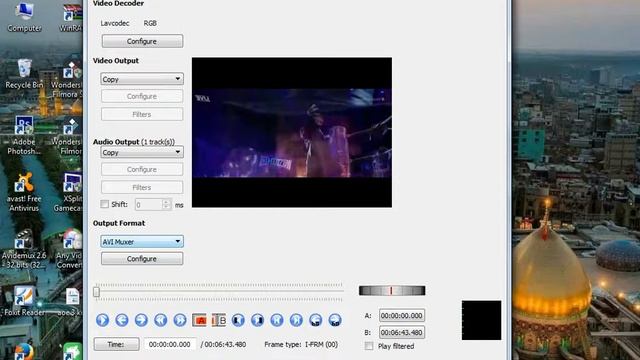The image size is (640, 360).
Task: Click the 'Video Output' heading
Action: (116, 60)
